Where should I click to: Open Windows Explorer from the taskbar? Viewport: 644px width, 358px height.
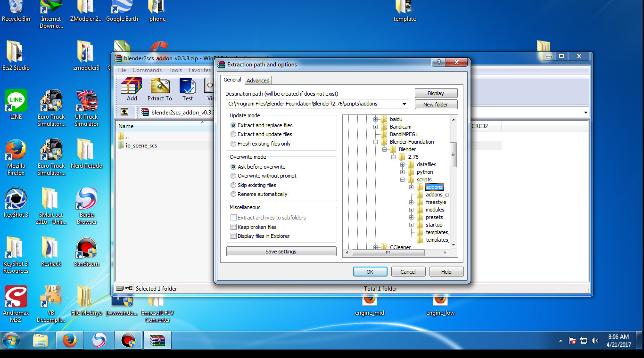[41, 340]
